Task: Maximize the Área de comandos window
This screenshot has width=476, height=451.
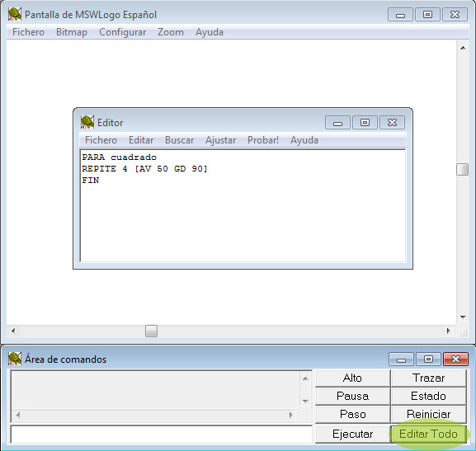Action: (428, 359)
